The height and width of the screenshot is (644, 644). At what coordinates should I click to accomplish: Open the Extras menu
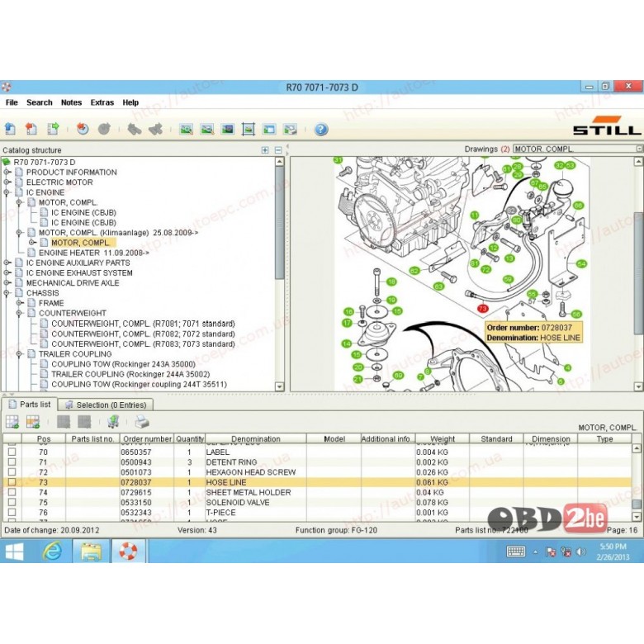[x=102, y=102]
